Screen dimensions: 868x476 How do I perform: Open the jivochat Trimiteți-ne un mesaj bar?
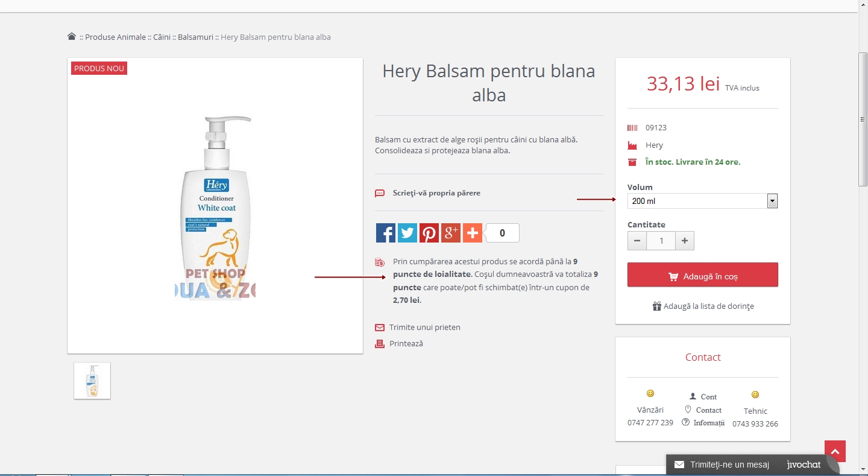tap(752, 465)
